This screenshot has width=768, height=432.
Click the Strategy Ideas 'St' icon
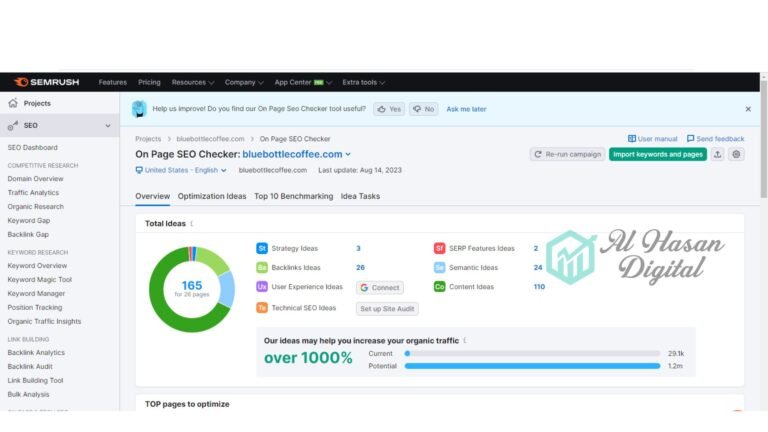(262, 248)
